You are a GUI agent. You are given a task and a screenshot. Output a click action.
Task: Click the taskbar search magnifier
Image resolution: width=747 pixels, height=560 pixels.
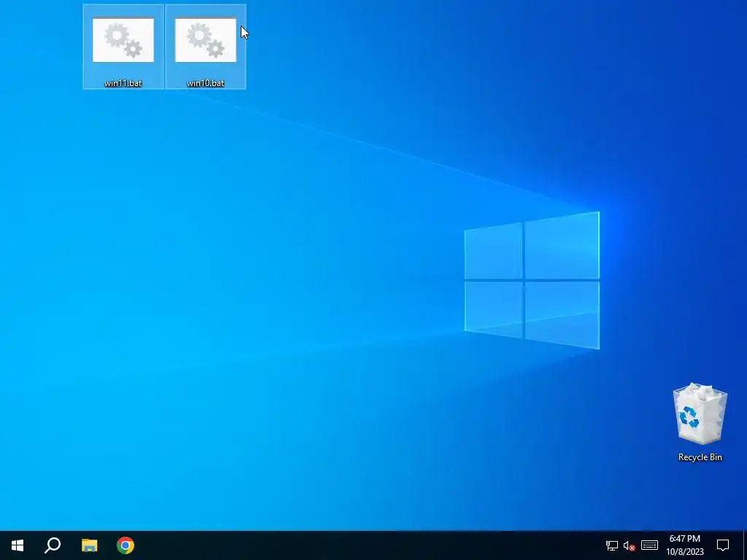click(53, 545)
